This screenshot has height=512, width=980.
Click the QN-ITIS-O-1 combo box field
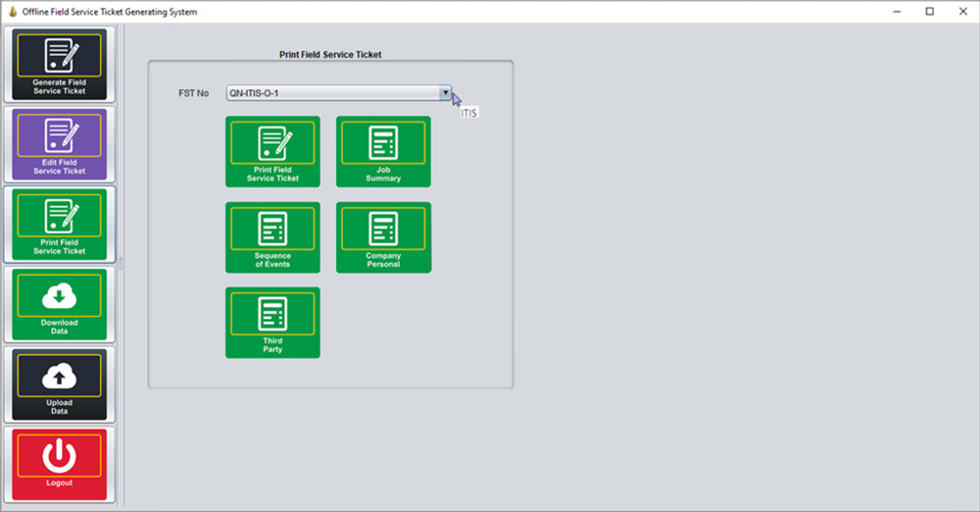pos(331,93)
